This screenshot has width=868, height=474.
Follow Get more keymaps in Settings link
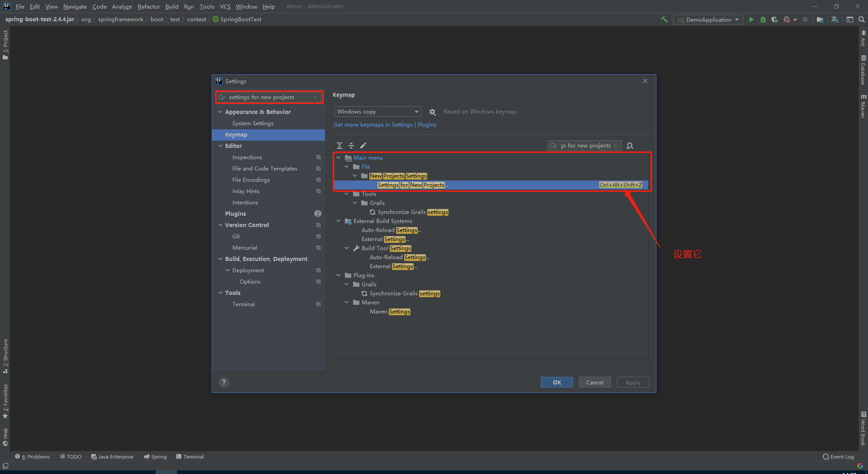(x=373, y=125)
